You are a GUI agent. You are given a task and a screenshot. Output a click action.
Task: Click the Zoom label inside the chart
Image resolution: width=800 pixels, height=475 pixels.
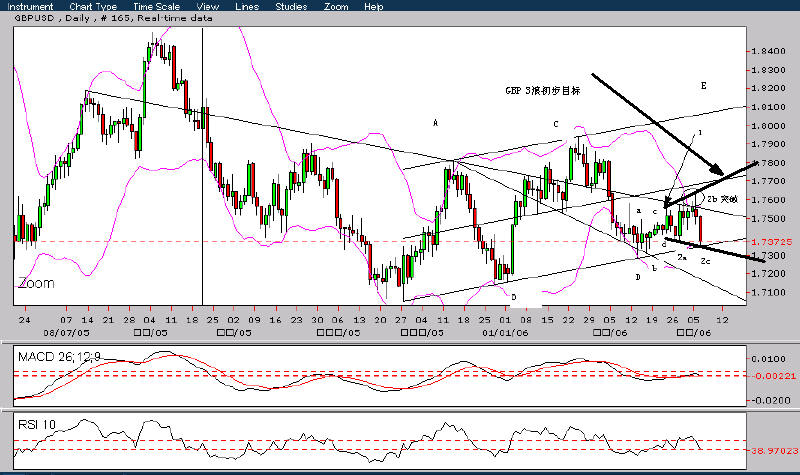click(36, 283)
